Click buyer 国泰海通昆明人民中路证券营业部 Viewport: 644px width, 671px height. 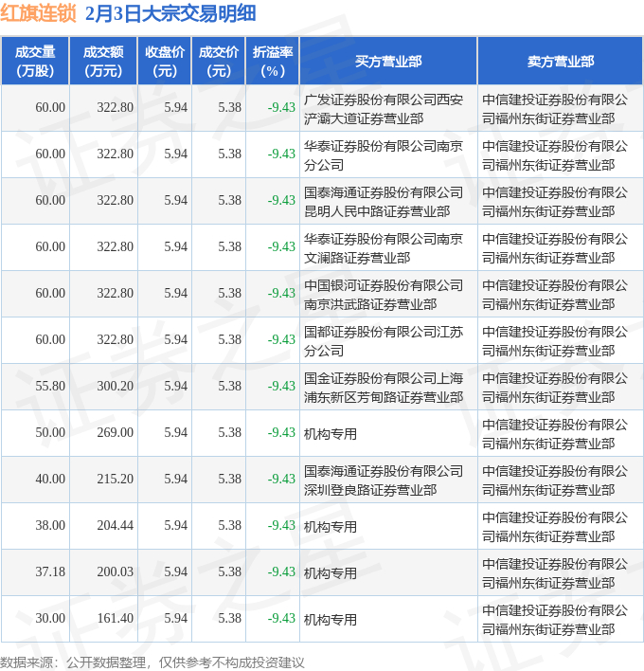(384, 202)
